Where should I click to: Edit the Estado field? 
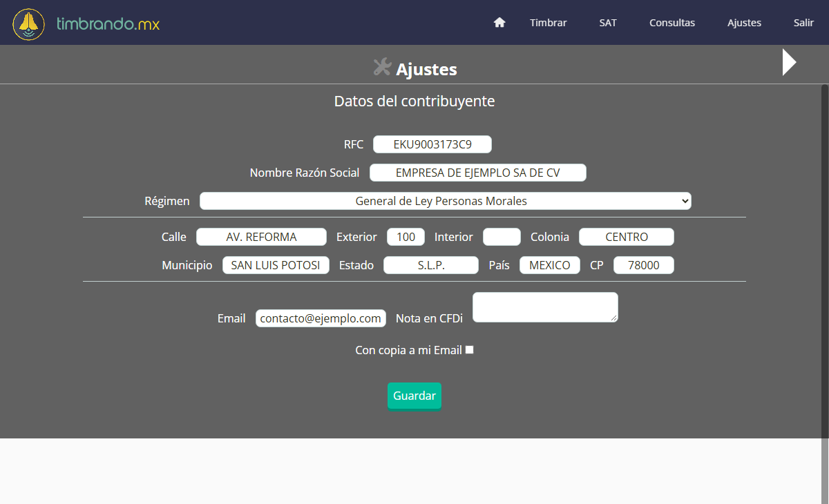pyautogui.click(x=431, y=265)
